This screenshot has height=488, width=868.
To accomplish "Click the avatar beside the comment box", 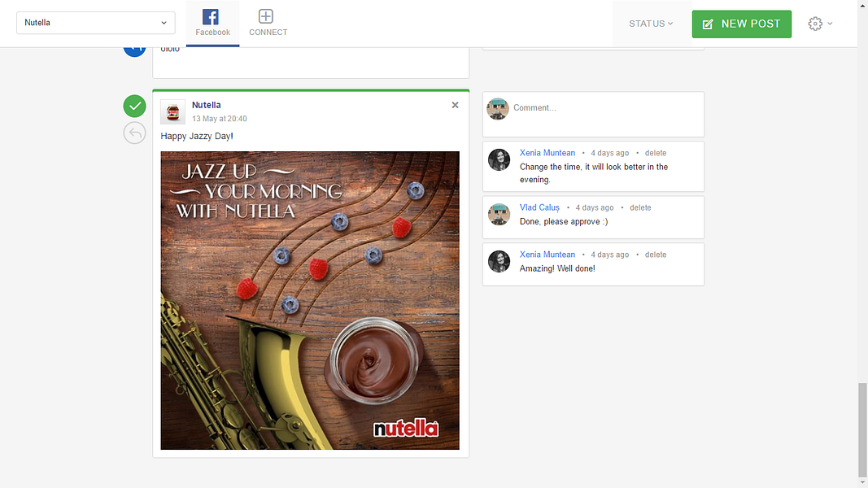I will 498,109.
